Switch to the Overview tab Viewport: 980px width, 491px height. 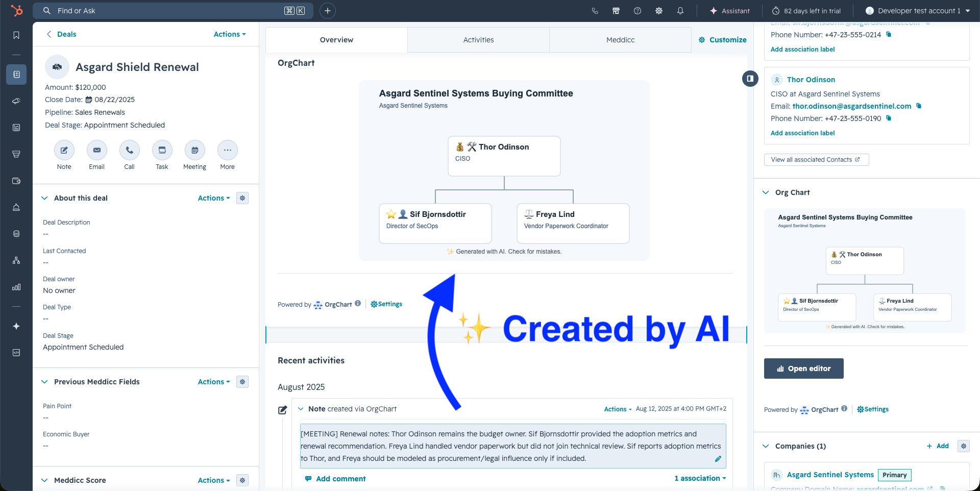(336, 40)
